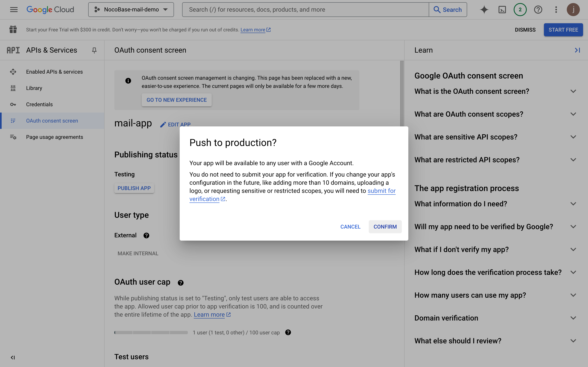Collapse the left navigation sidebar
588x367 pixels.
coord(13,357)
